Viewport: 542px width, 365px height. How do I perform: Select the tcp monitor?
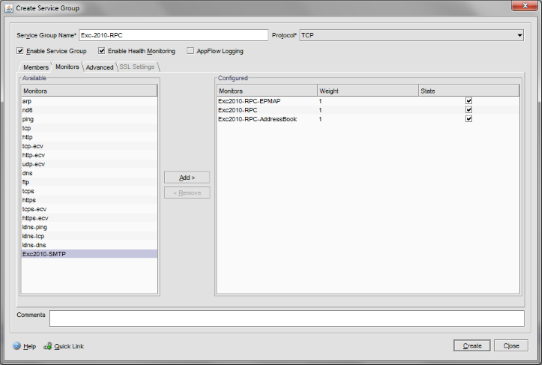point(89,128)
